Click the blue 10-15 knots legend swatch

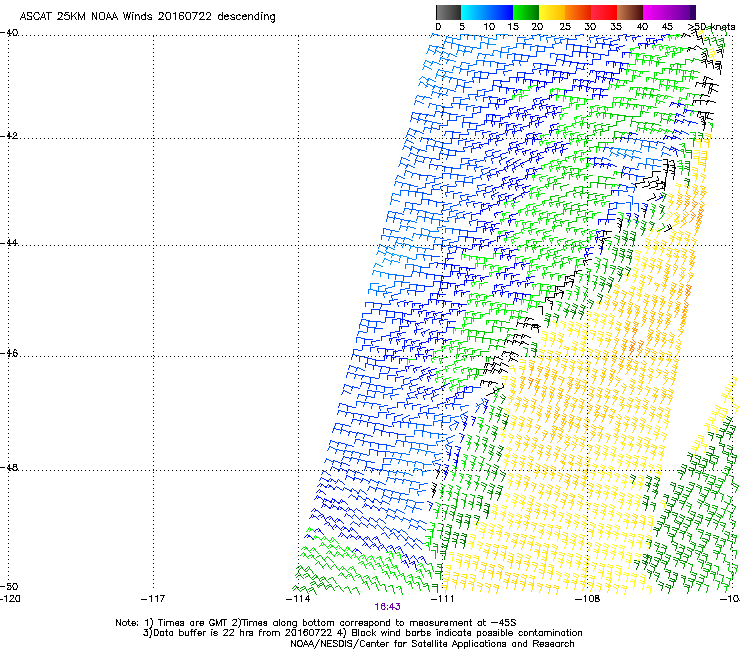click(500, 12)
